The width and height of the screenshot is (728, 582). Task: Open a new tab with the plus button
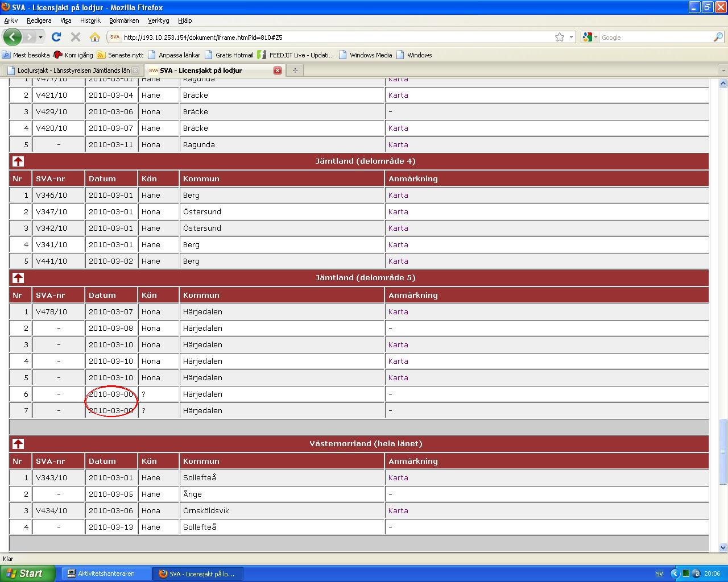click(x=295, y=70)
